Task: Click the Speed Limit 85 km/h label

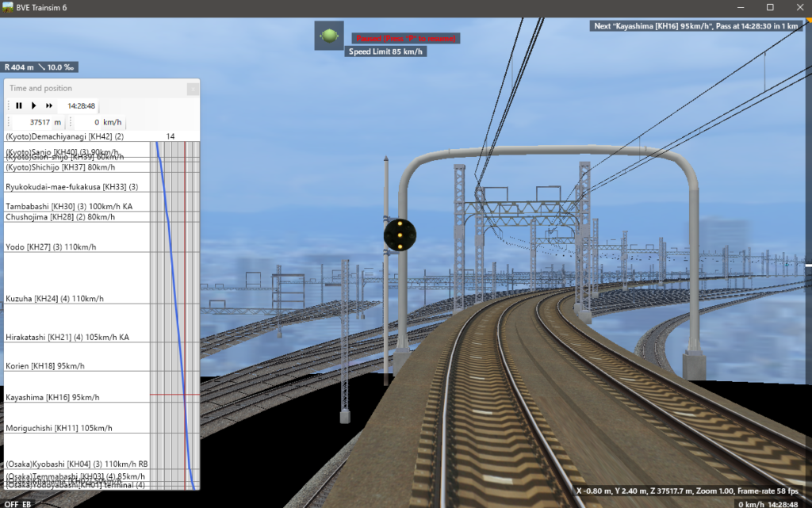Action: [386, 52]
